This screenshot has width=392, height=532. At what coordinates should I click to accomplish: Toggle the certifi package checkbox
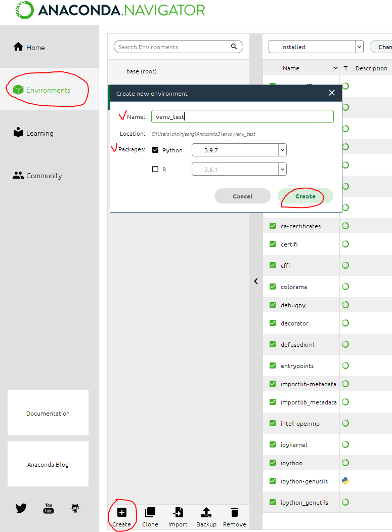[273, 244]
